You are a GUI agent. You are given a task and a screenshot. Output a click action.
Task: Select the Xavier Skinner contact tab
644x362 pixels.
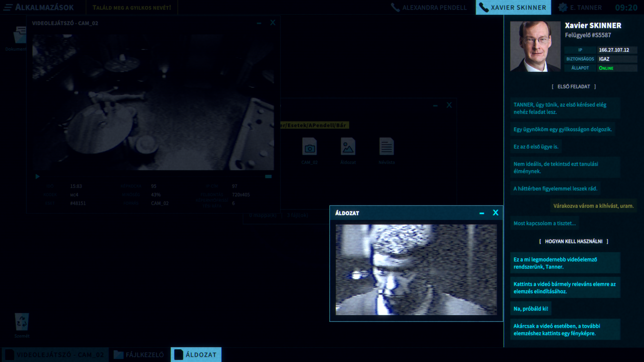tap(518, 7)
